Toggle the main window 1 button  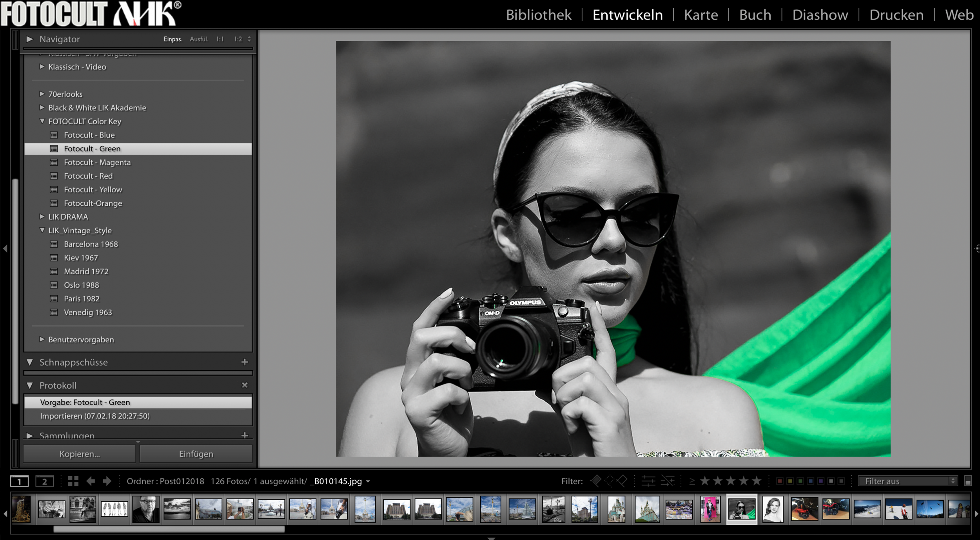pyautogui.click(x=19, y=482)
